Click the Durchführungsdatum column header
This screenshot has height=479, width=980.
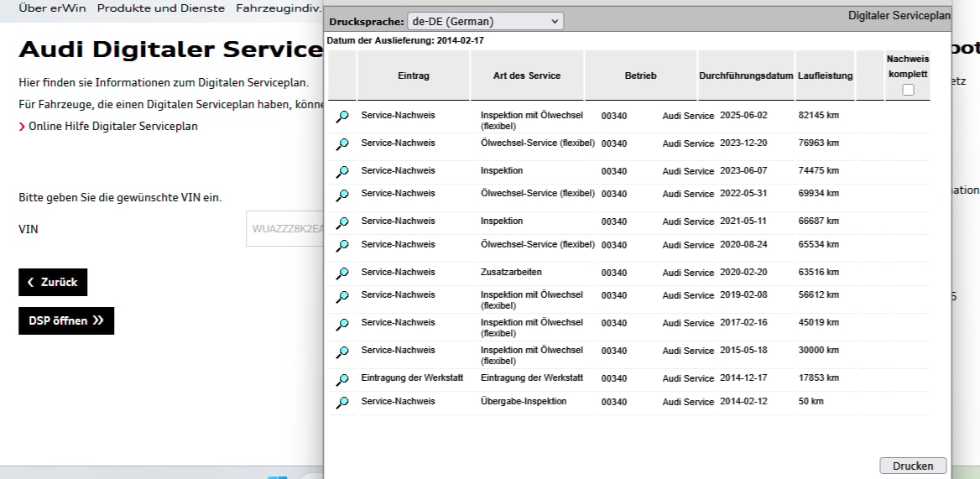click(x=746, y=75)
